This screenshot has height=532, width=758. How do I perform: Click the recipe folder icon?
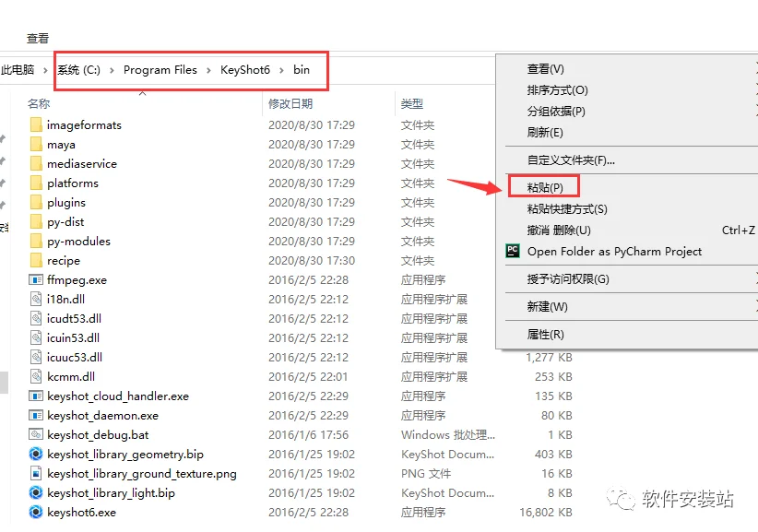pyautogui.click(x=36, y=260)
